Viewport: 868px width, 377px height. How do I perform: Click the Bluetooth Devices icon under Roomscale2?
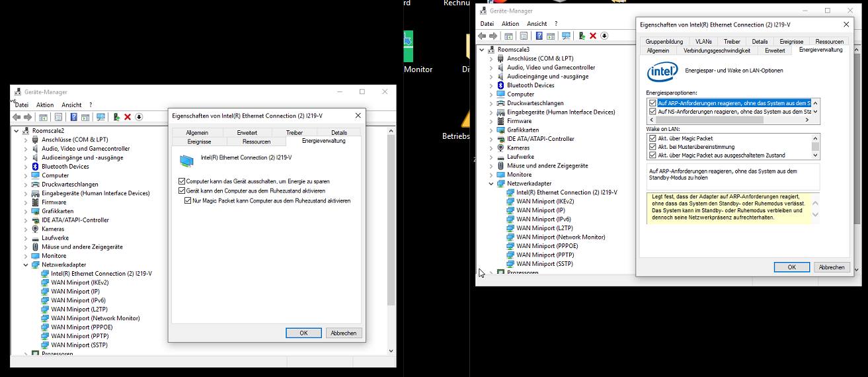coord(36,167)
